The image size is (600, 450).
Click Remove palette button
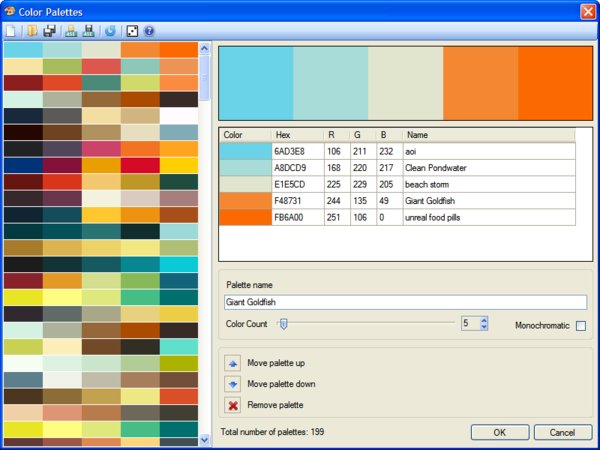233,405
